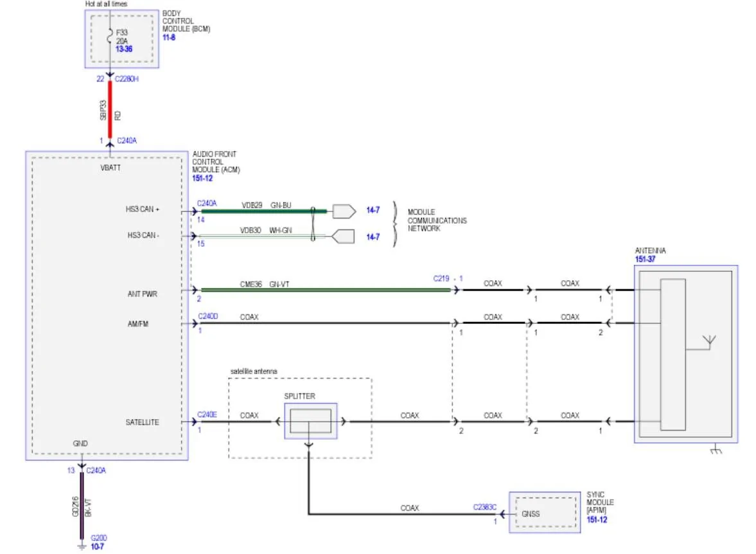Select pin number 14 on HS3 CAN +

200,220
